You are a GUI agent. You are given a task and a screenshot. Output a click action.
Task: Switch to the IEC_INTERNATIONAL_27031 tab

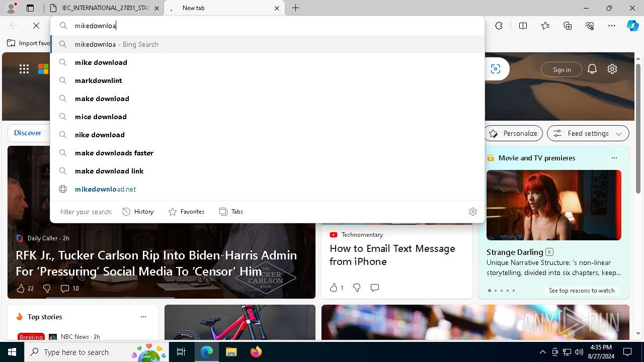point(104,8)
